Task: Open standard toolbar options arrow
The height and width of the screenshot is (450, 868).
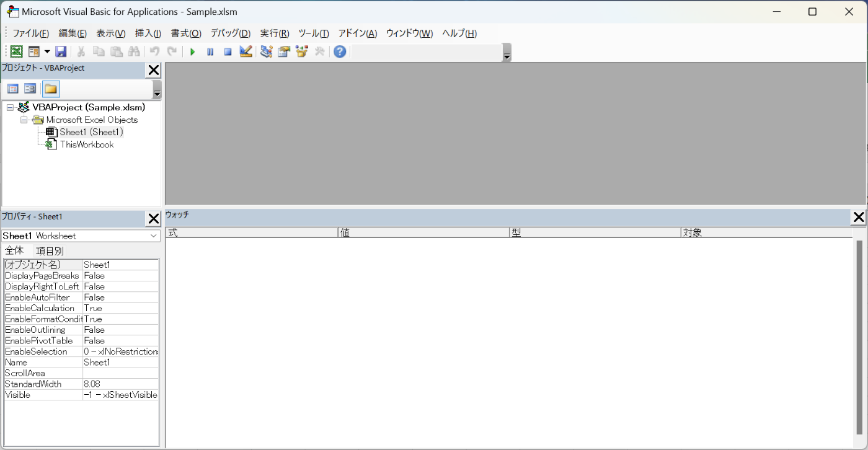Action: (507, 53)
